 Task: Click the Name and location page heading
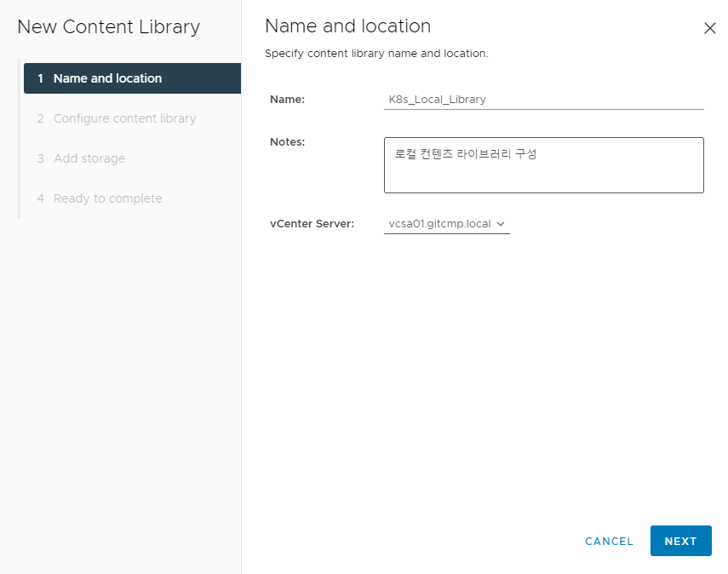tap(347, 26)
